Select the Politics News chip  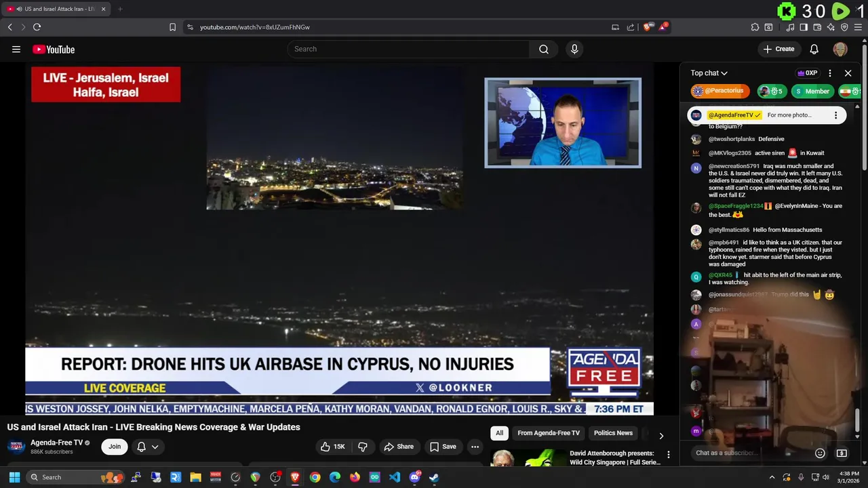click(613, 433)
